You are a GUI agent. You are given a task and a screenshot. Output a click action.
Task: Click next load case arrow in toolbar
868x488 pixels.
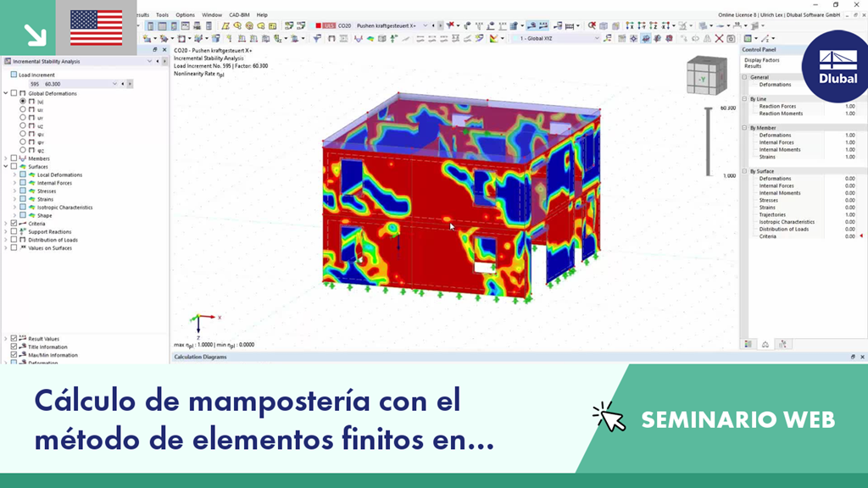(440, 25)
